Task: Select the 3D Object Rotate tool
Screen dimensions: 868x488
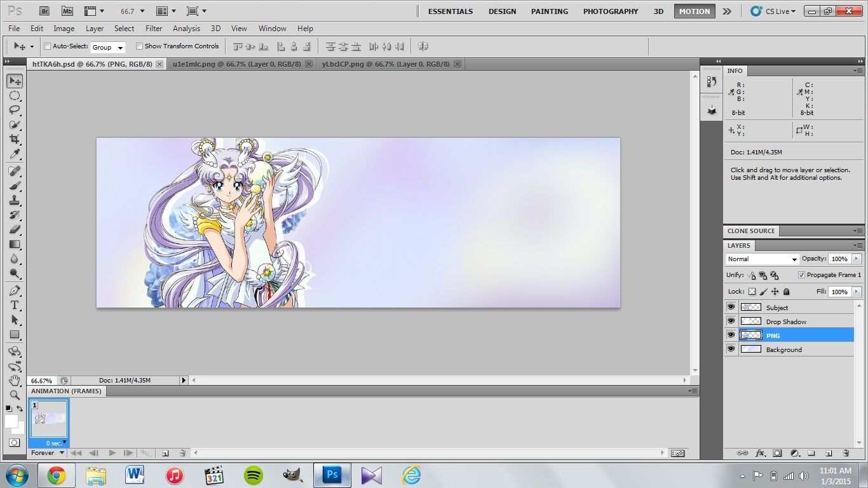Action: [x=15, y=351]
